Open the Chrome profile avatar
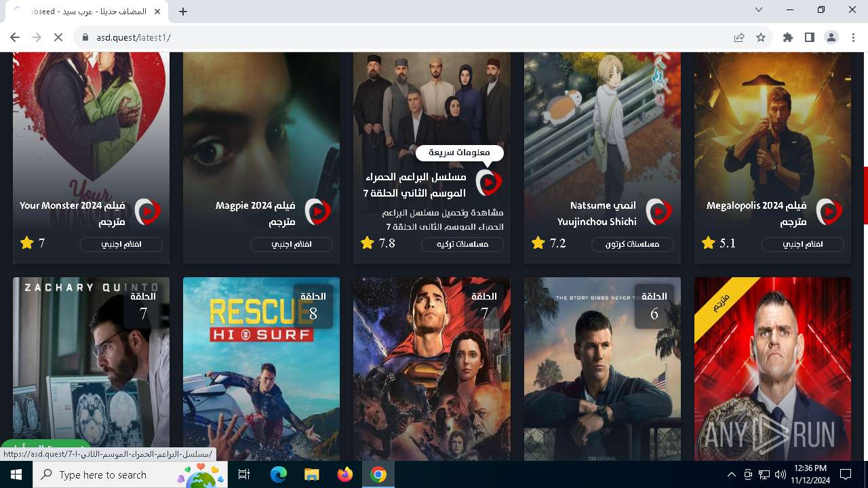This screenshot has height=488, width=868. point(831,37)
